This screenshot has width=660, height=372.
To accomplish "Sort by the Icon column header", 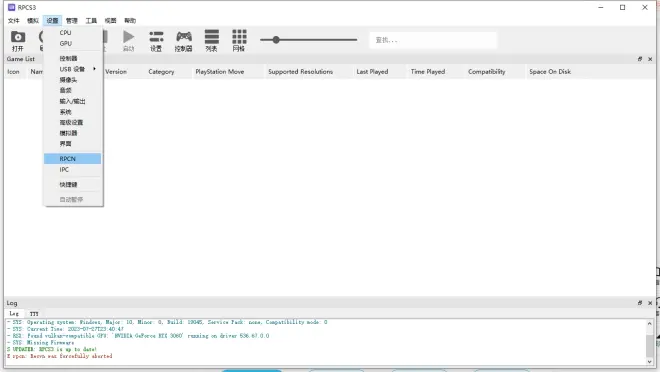I will click(13, 72).
